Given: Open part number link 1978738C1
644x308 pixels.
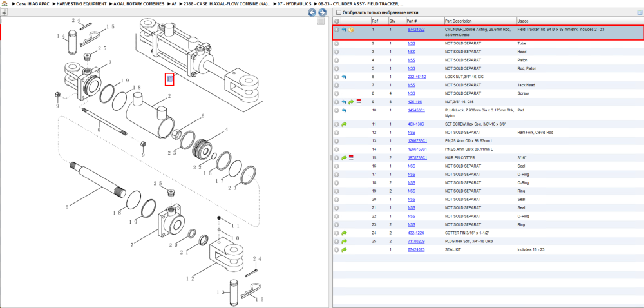Looking at the screenshot, I should 417,158.
